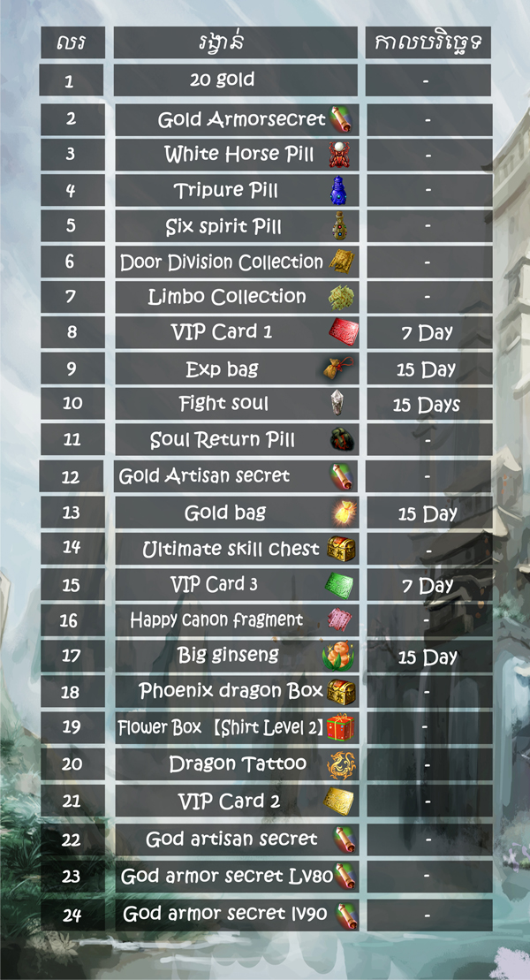
Task: Select the Door Division Collection label
Action: click(222, 262)
